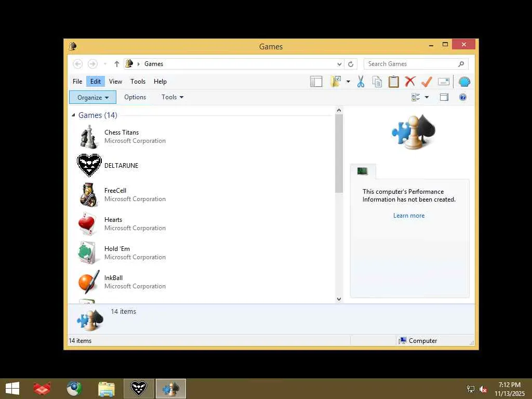Open the Tools menu in menu bar

coord(138,82)
